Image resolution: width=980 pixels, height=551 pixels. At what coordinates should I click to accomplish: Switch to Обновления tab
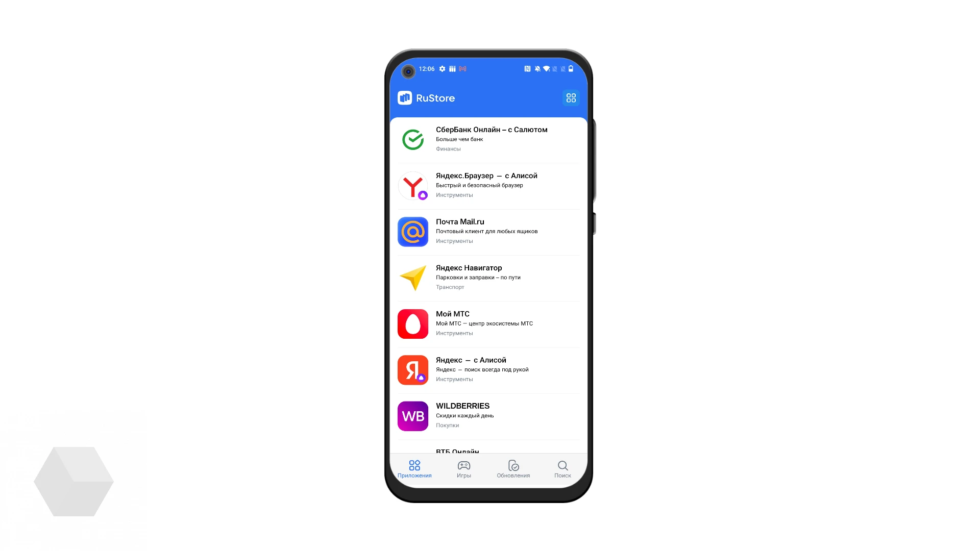[513, 469]
